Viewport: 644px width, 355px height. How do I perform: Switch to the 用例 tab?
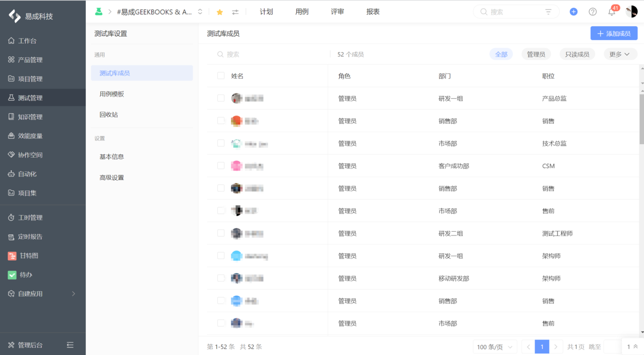tap(302, 11)
